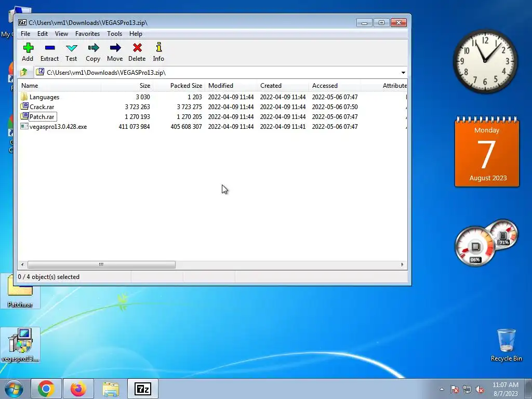Open the Help menu
532x399 pixels.
click(x=136, y=34)
